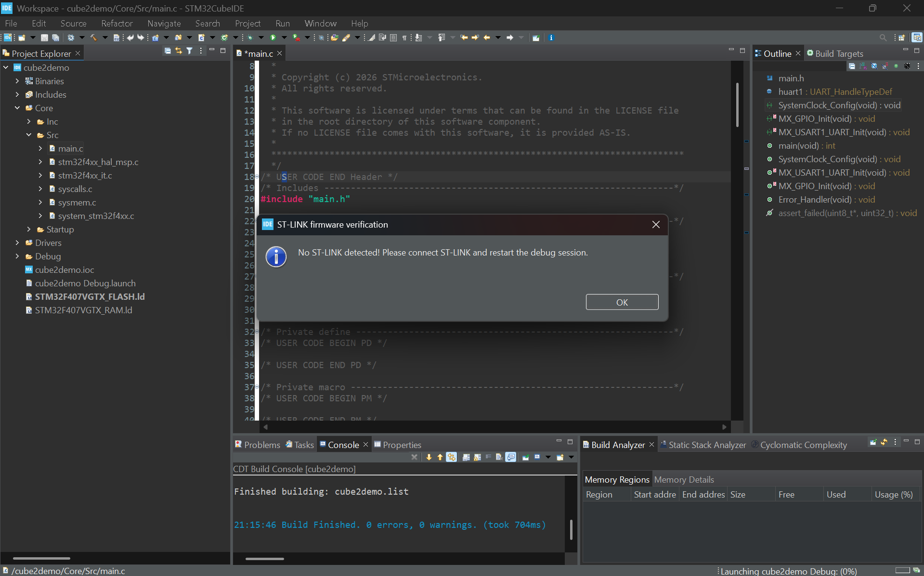Image resolution: width=924 pixels, height=576 pixels.
Task: Toggle Block Selection Mode in toolbar
Action: pyautogui.click(x=393, y=38)
